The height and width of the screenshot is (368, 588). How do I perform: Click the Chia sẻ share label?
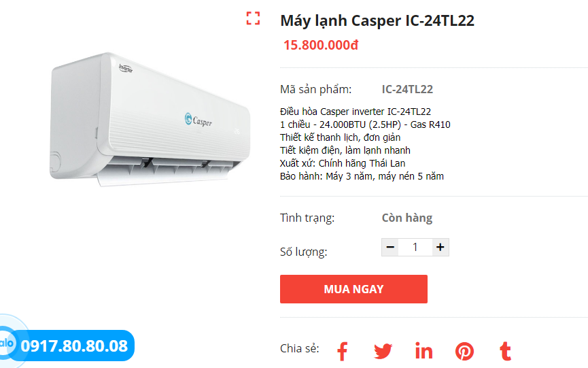(300, 348)
